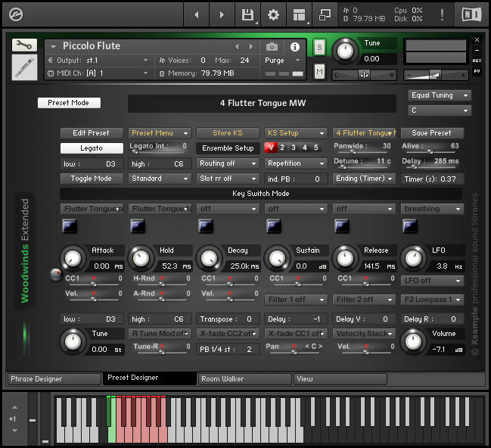491x448 pixels.
Task: Load the next instrument via right arrow in toolbar
Action: 222,14
